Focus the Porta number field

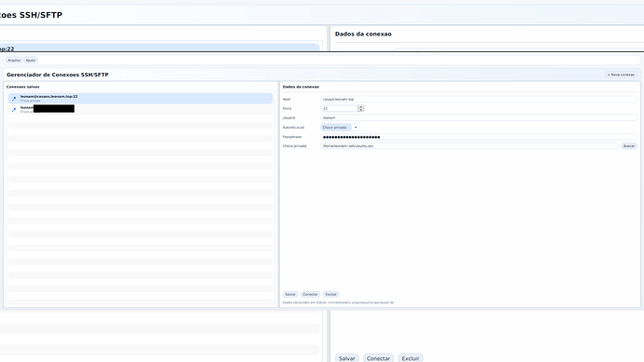(339, 108)
